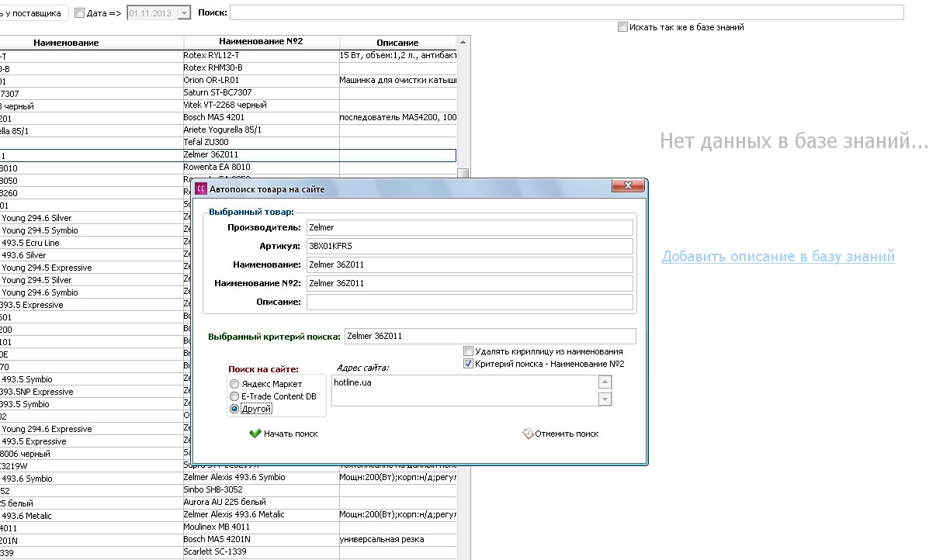This screenshot has width=936, height=560.
Task: Click the Адрес сайта box hotline.ua
Action: pyautogui.click(x=465, y=390)
